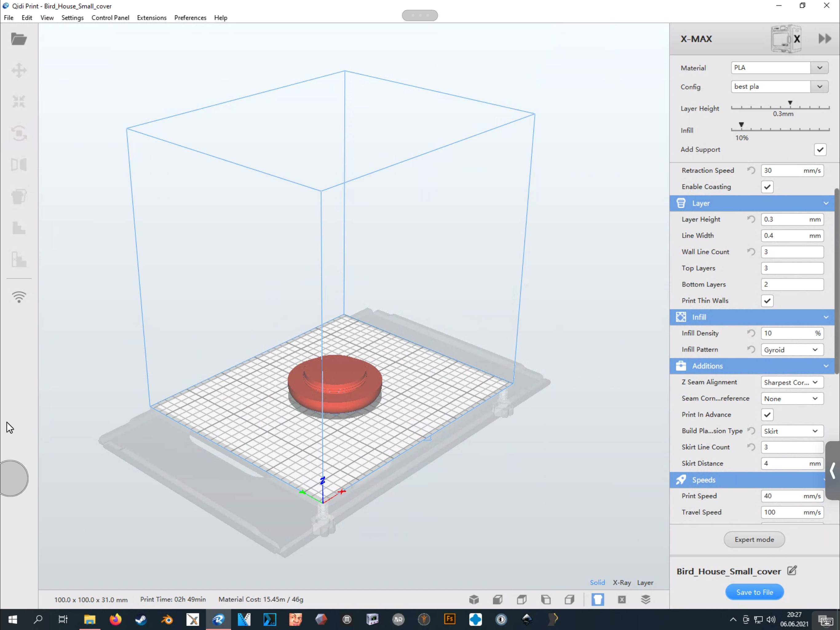Viewport: 840px width, 630px height.
Task: Open the Edit menu
Action: [x=27, y=18]
